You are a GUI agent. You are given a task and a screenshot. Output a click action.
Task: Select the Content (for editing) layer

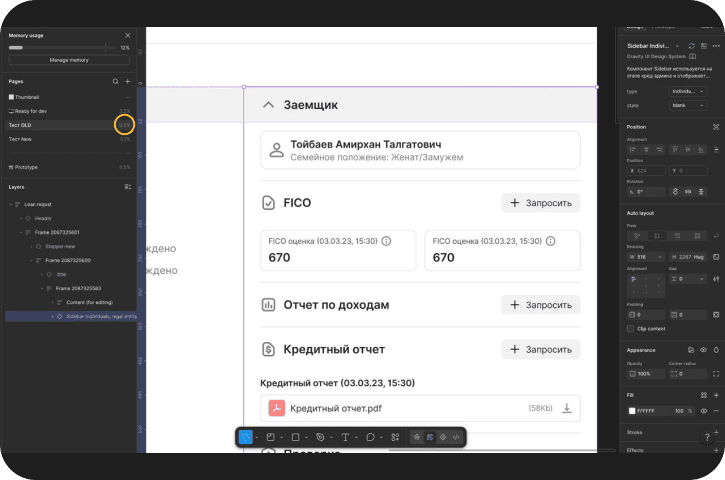click(89, 302)
